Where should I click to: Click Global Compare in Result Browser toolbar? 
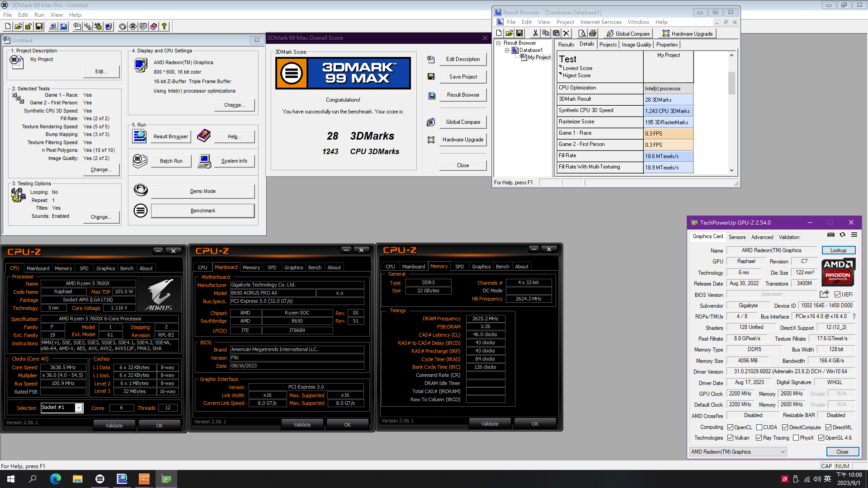point(628,33)
